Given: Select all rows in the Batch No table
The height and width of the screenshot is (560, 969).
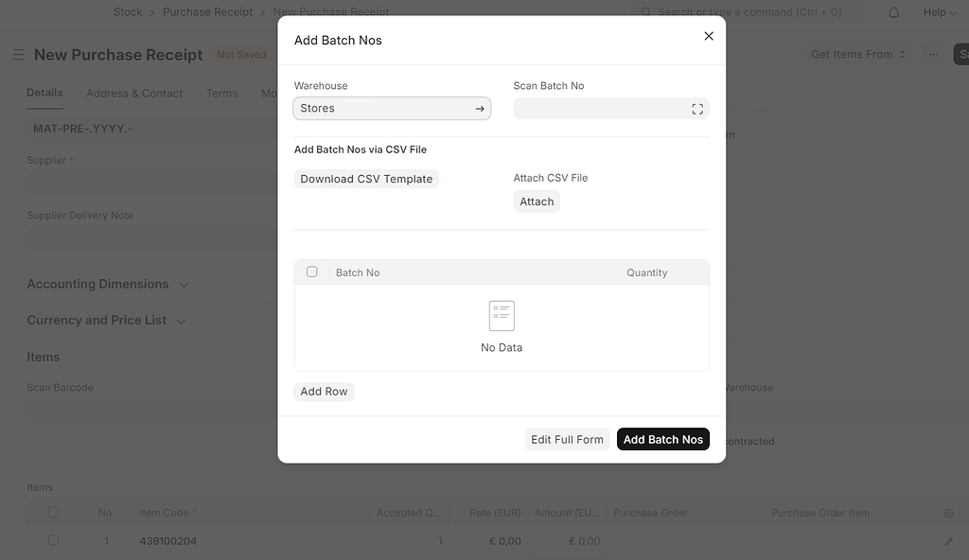Looking at the screenshot, I should 311,271.
